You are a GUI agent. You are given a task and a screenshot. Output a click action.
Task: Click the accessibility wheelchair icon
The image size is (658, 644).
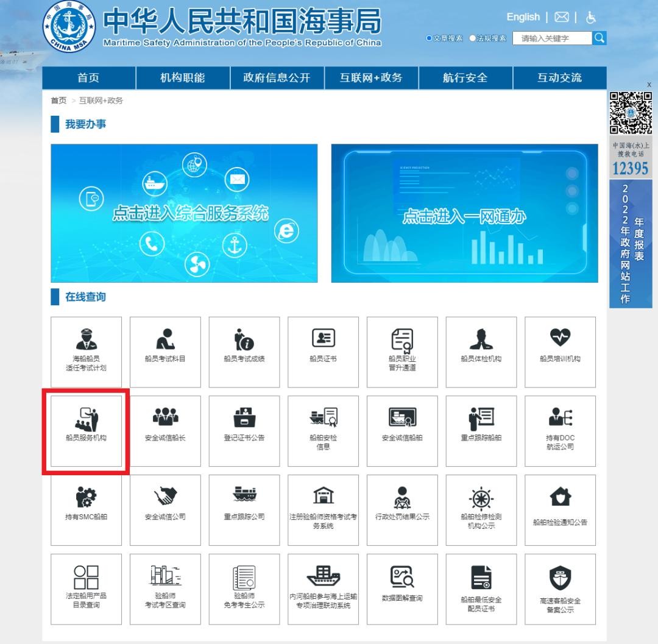[590, 18]
